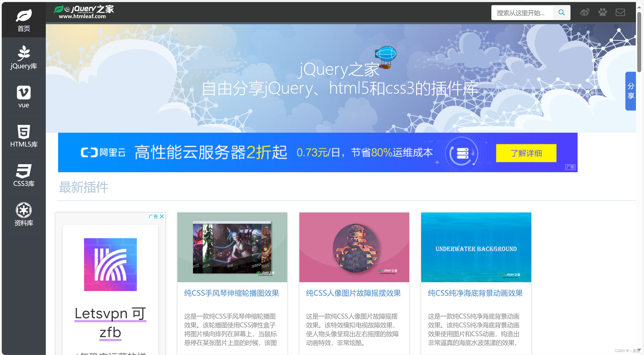
Task: Click the 广告 ad info label
Action: tap(153, 216)
